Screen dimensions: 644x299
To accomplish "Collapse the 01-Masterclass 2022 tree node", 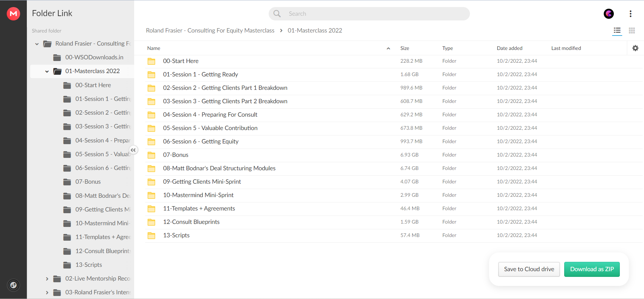I will tap(47, 71).
